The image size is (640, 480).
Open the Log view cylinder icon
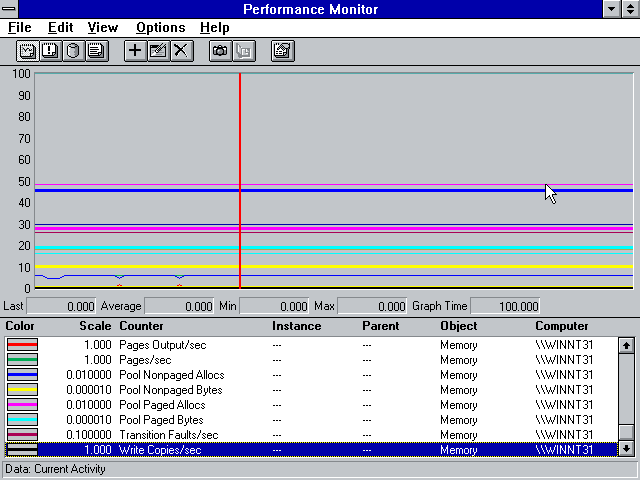pos(73,51)
